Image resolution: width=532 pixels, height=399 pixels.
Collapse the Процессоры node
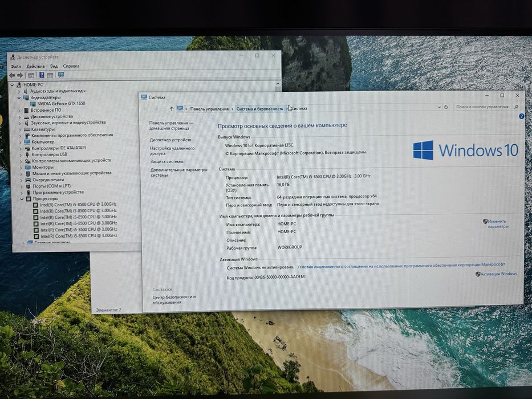[x=21, y=199]
